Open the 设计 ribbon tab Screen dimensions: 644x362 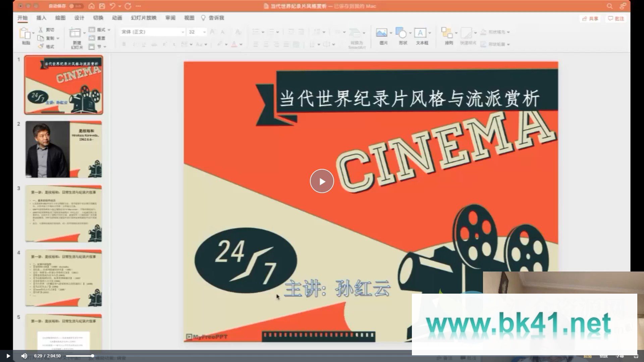click(79, 18)
